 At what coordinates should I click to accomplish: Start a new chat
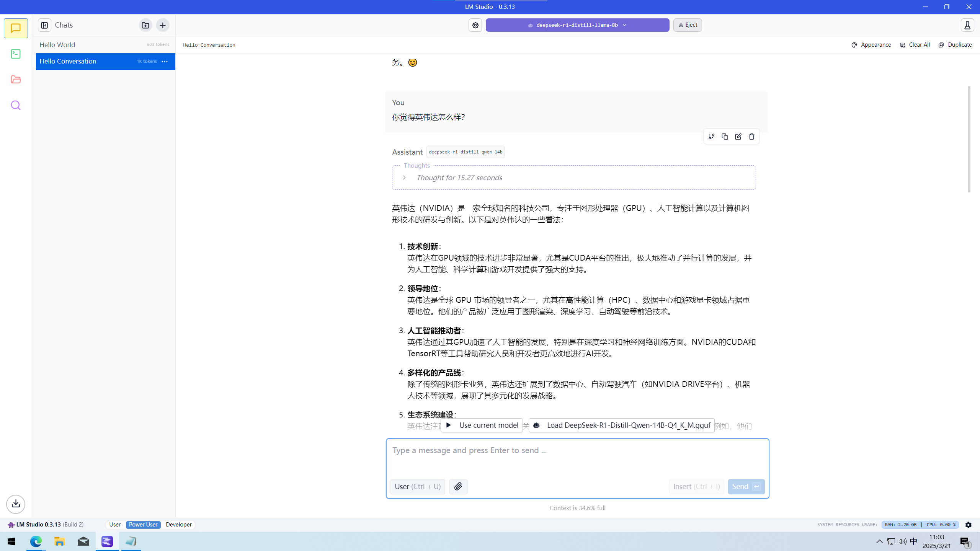pos(163,25)
